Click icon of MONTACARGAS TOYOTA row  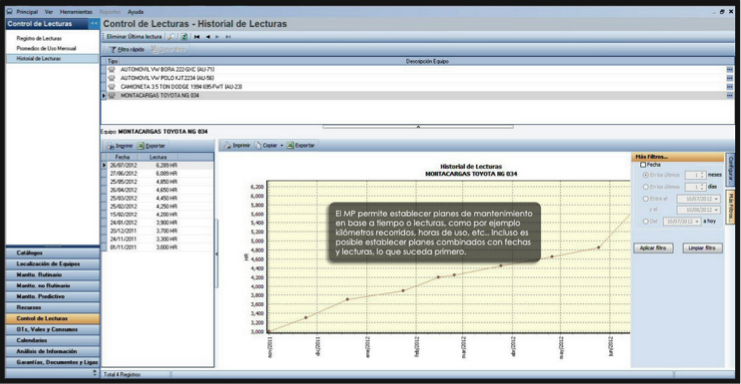tap(112, 95)
